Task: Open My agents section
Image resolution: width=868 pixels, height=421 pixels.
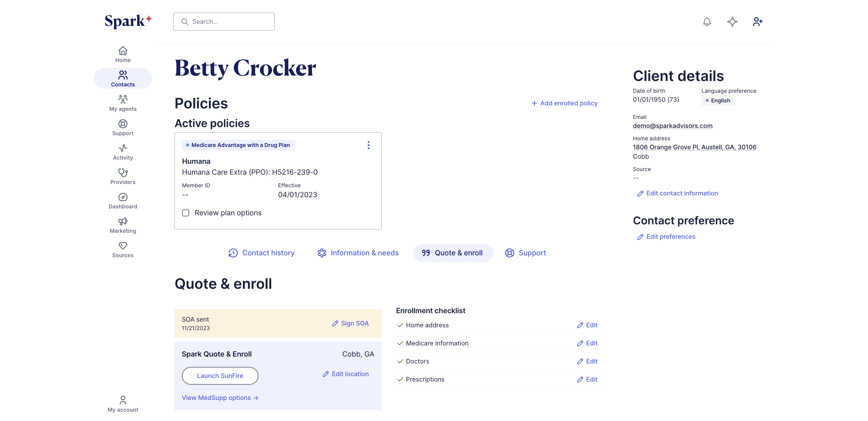Action: [x=123, y=103]
